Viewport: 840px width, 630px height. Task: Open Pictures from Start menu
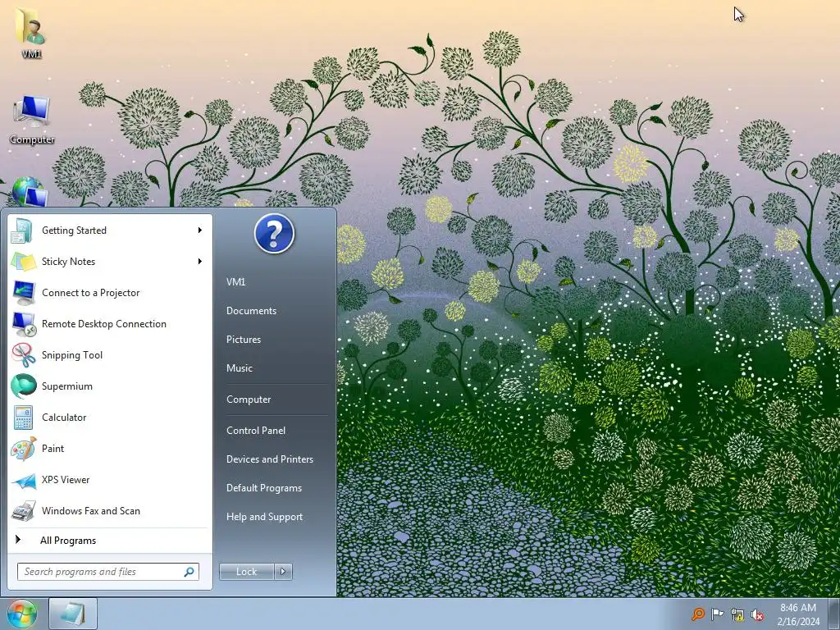coord(243,340)
